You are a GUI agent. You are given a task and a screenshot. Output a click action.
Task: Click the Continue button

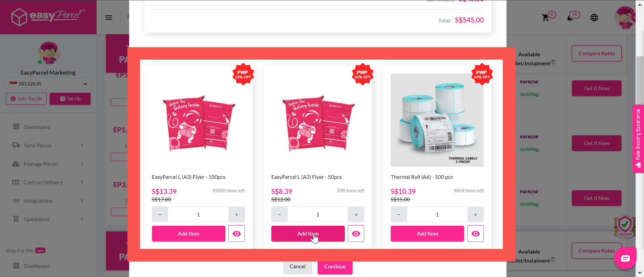pos(335,267)
